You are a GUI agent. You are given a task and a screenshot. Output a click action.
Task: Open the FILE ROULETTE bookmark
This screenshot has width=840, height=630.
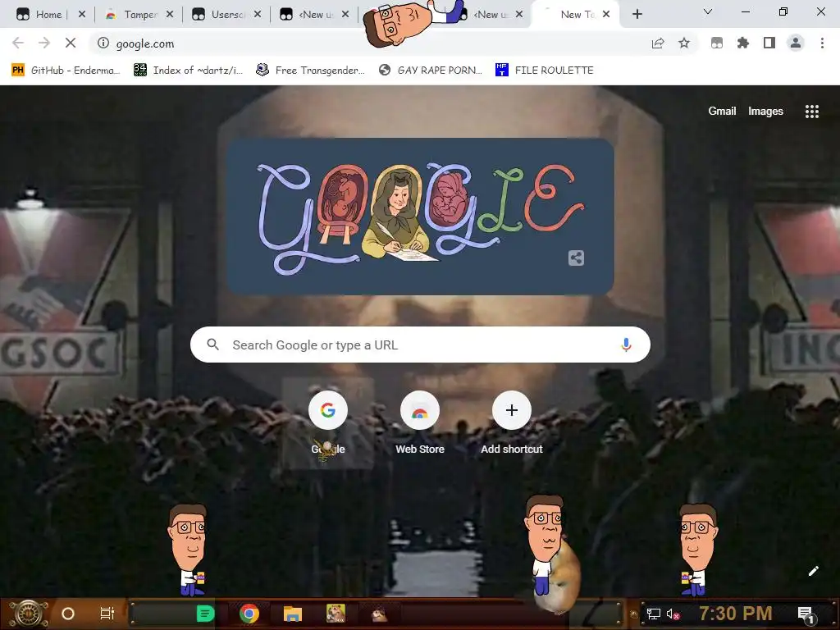point(545,71)
